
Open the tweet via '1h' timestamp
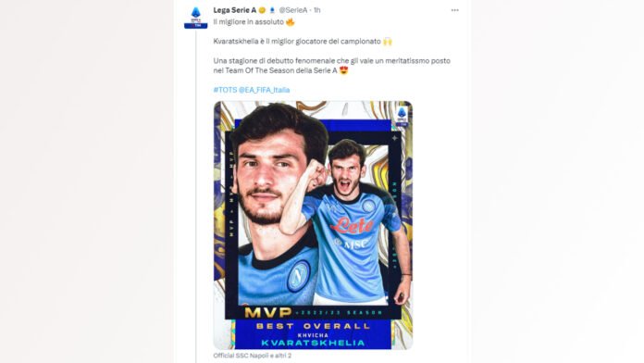[x=317, y=10]
